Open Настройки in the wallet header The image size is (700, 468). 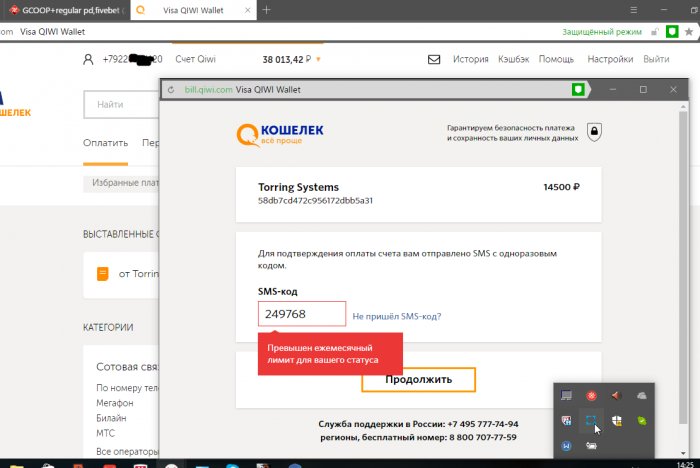(x=610, y=59)
